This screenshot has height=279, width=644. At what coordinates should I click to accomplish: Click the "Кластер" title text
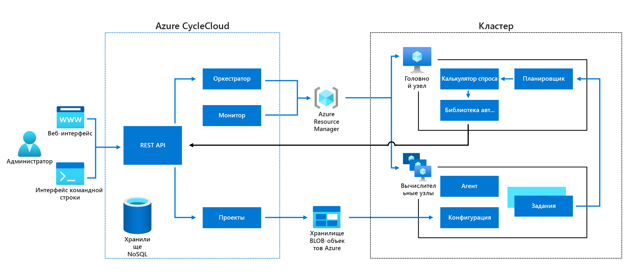(x=496, y=26)
